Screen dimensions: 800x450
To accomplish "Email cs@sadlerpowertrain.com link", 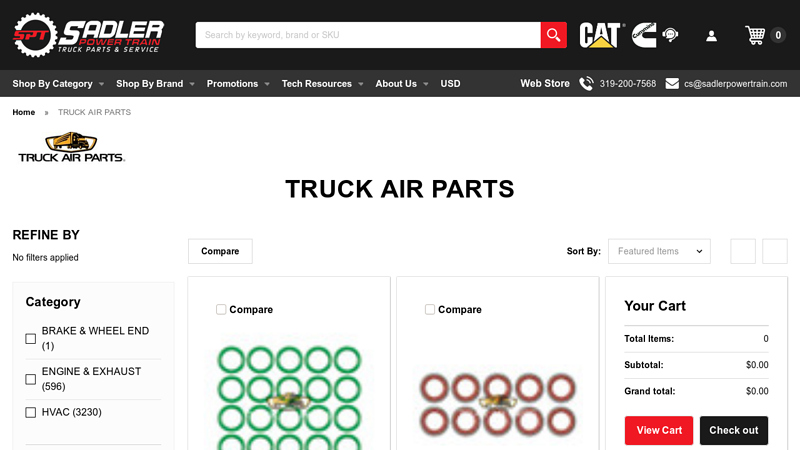I will tap(735, 83).
